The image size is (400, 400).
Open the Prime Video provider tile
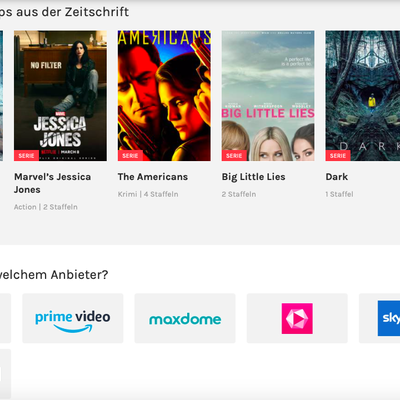pyautogui.click(x=73, y=318)
